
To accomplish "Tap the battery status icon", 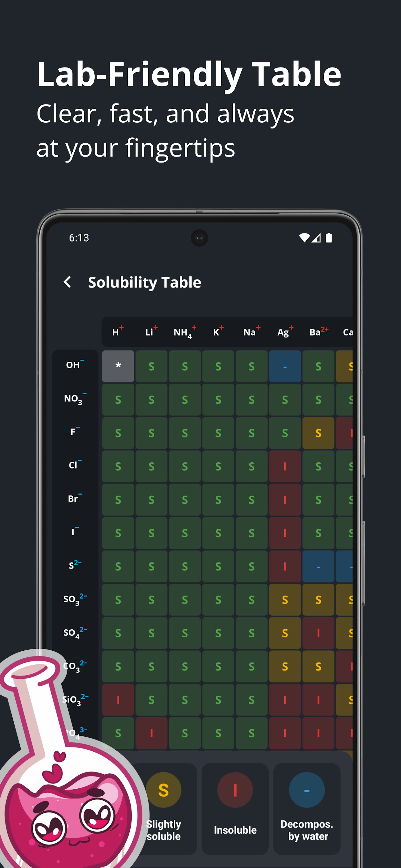I will 329,238.
